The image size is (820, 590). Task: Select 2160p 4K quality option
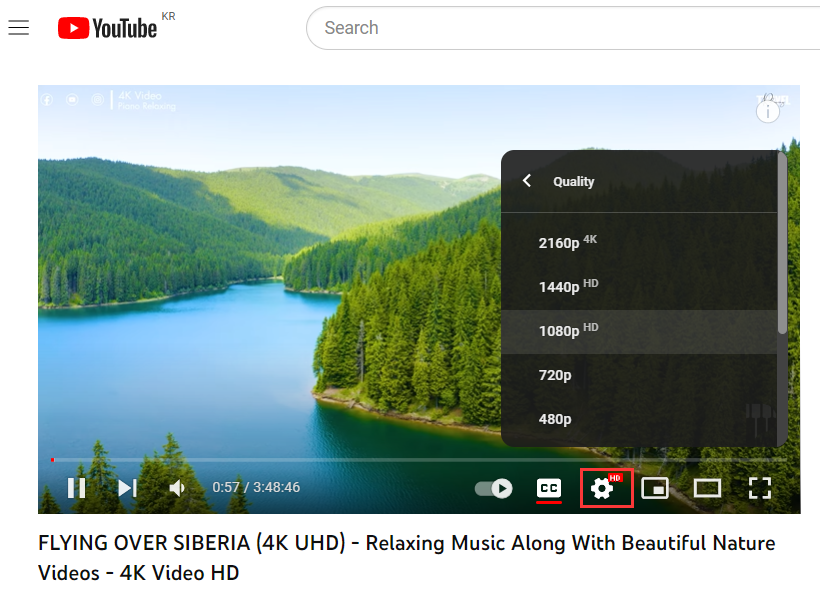point(565,242)
